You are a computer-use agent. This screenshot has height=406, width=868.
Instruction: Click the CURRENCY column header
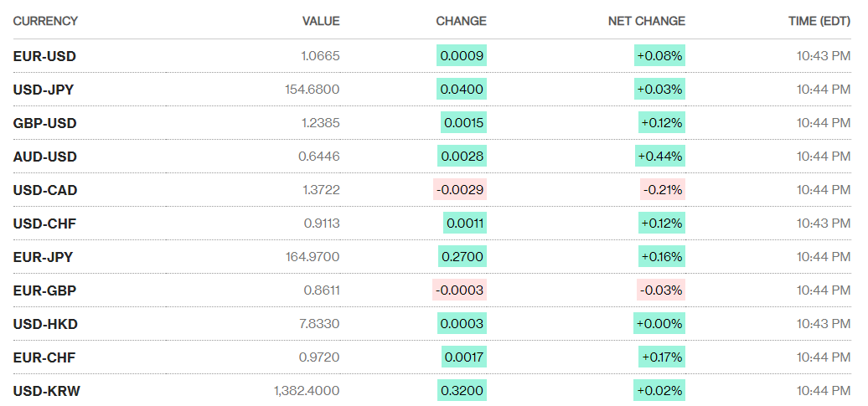coord(45,21)
